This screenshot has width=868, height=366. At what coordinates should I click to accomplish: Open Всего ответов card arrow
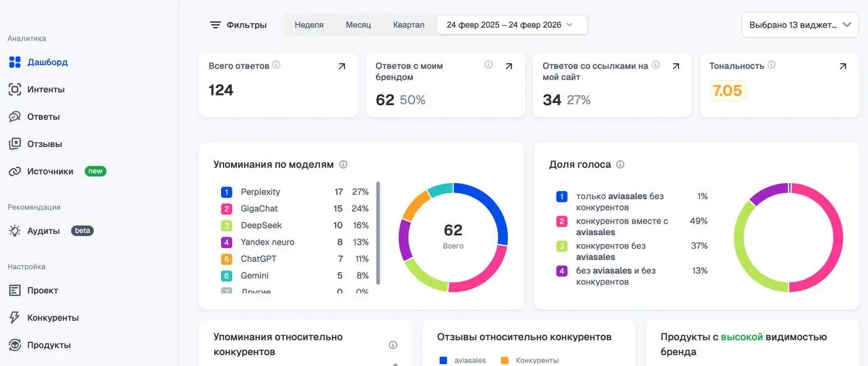point(342,66)
